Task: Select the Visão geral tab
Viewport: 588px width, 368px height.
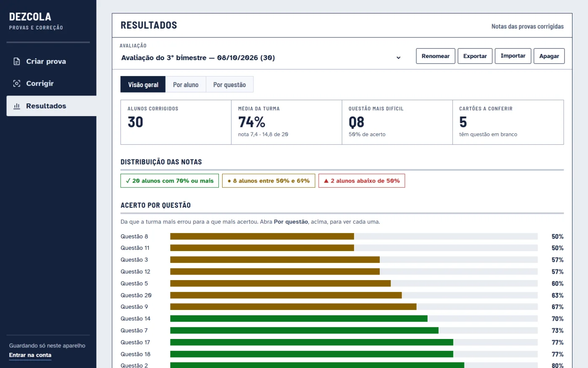Action: click(143, 85)
